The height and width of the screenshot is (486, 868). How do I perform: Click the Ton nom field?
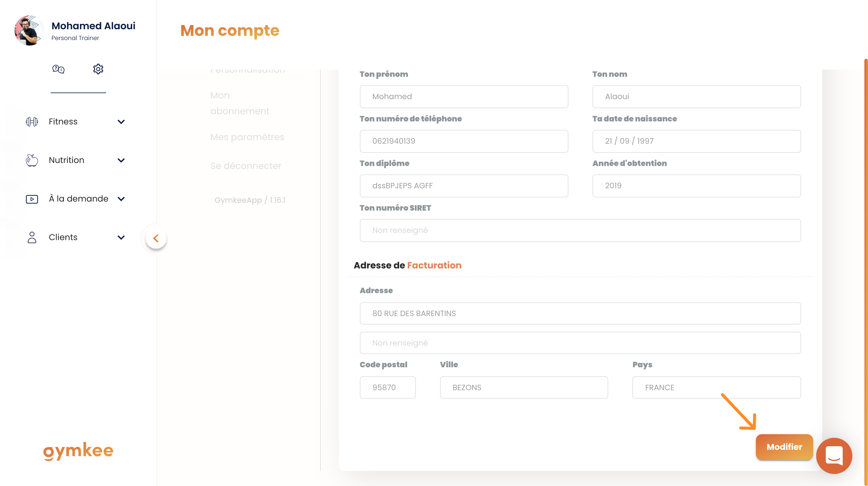coord(697,97)
